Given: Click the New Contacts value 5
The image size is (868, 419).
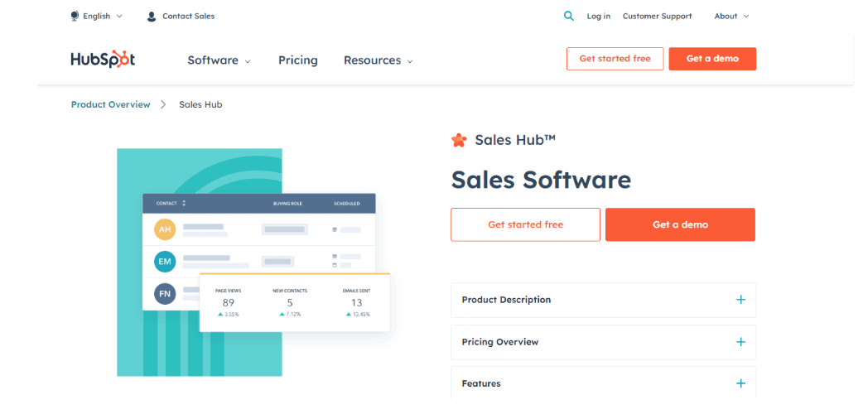Looking at the screenshot, I should click(x=290, y=302).
